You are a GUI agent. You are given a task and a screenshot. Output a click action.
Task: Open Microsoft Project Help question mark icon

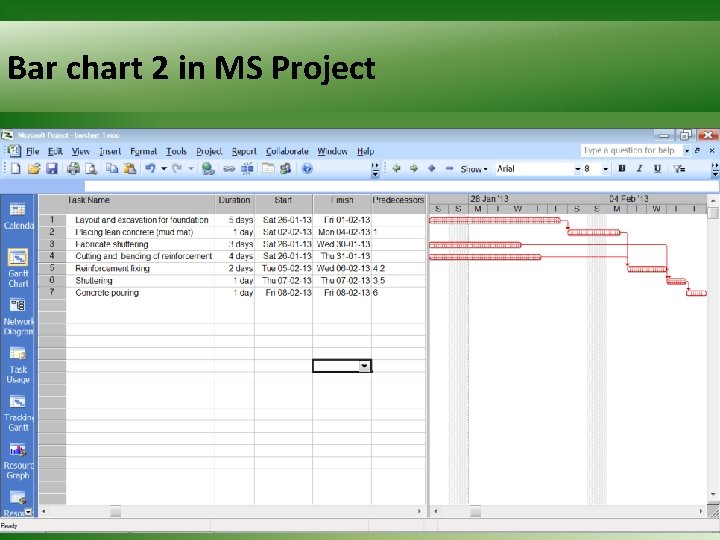(307, 169)
